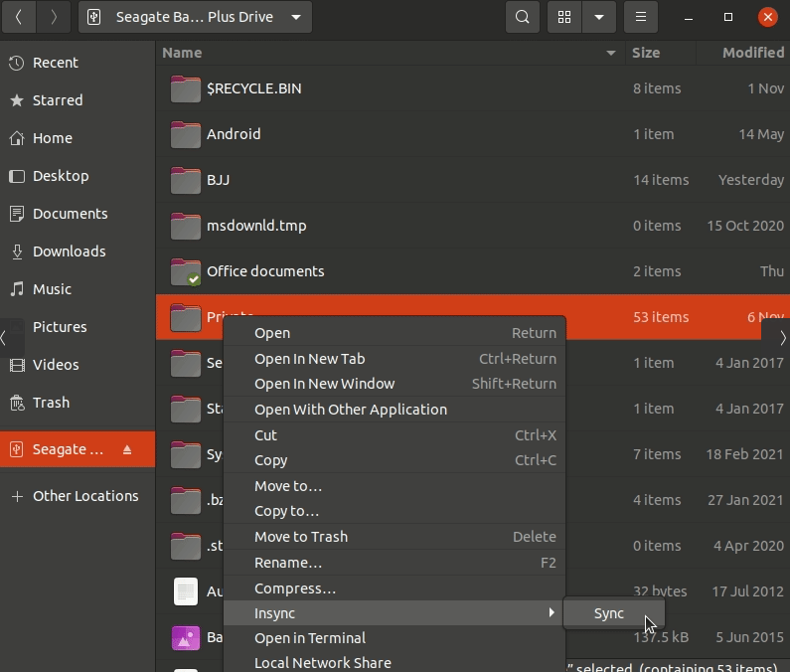
Task: Open the Starred sidebar item
Action: 57,100
